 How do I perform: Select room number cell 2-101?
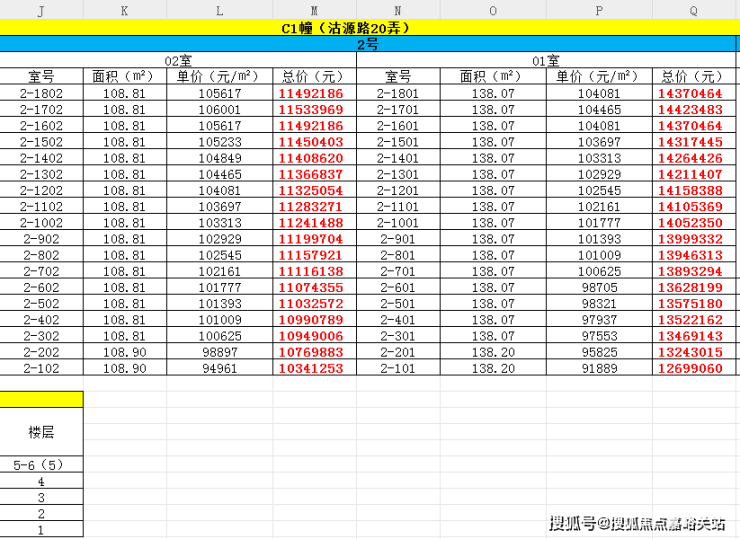(x=398, y=368)
